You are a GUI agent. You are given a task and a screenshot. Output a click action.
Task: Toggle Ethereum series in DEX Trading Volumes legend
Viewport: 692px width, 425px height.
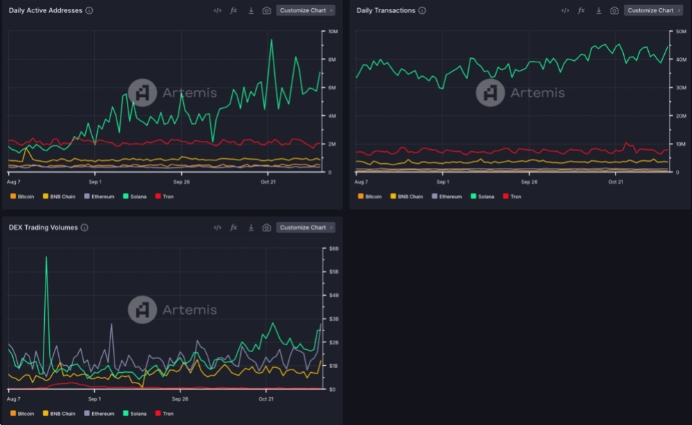click(x=99, y=414)
